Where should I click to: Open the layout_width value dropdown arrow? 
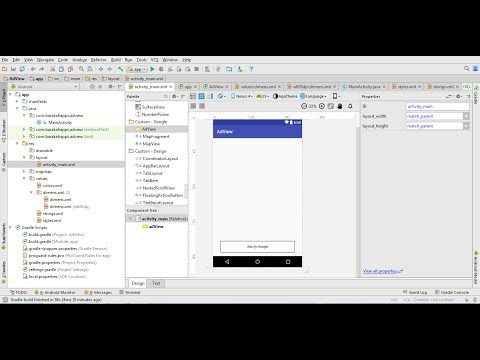coord(466,116)
